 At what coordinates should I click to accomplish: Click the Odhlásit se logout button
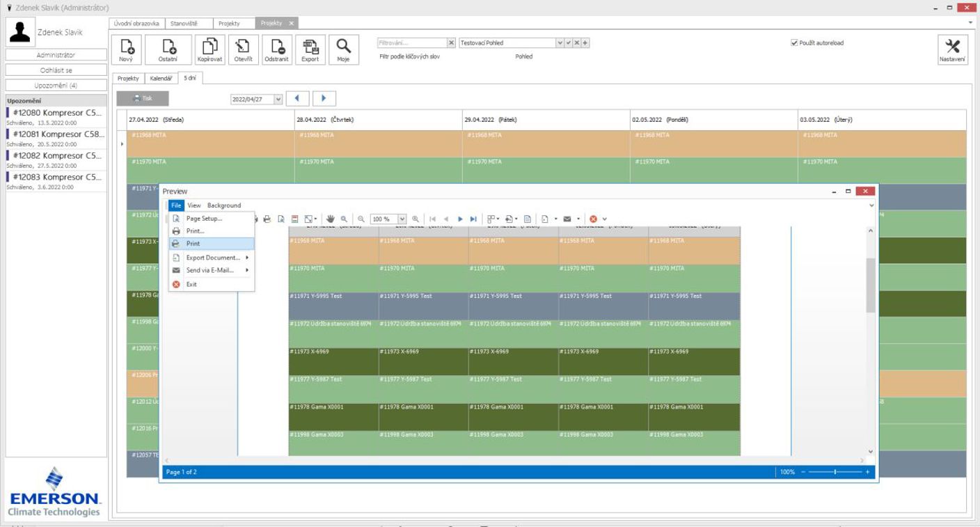tap(56, 70)
